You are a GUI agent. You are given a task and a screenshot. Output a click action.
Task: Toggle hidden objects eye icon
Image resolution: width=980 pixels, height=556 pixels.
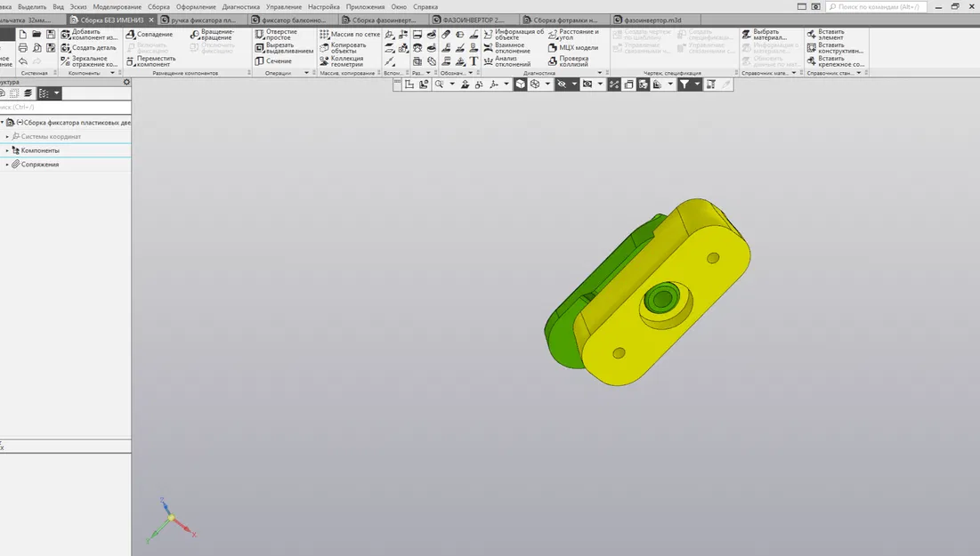562,85
